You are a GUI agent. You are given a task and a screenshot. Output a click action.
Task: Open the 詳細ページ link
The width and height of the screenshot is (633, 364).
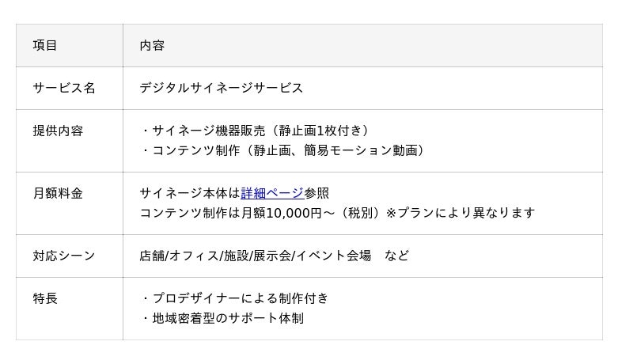(271, 193)
